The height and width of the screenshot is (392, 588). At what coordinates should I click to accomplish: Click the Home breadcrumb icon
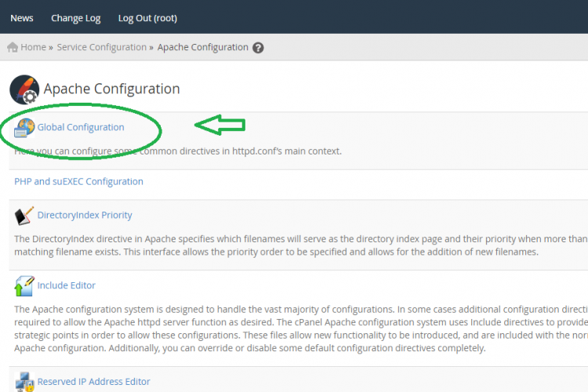(13, 47)
